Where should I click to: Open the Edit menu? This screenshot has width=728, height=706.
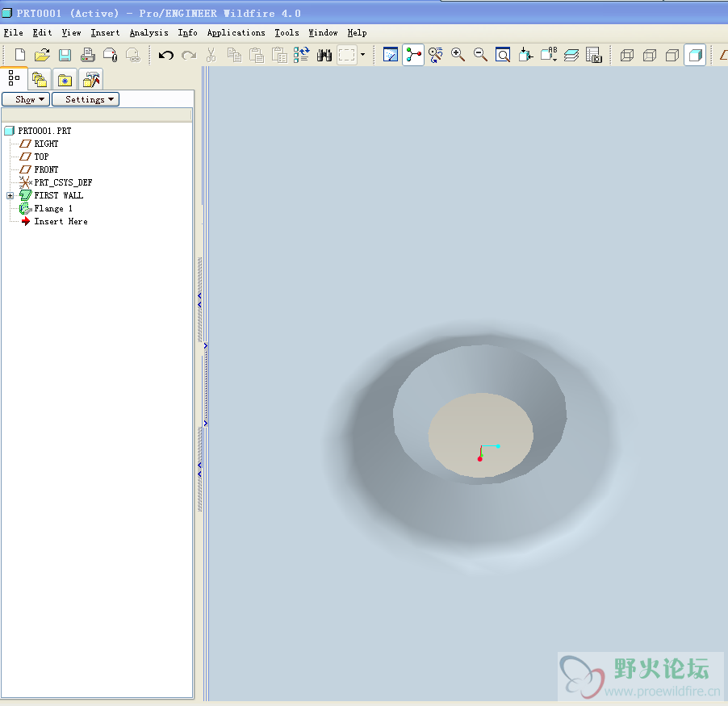42,32
